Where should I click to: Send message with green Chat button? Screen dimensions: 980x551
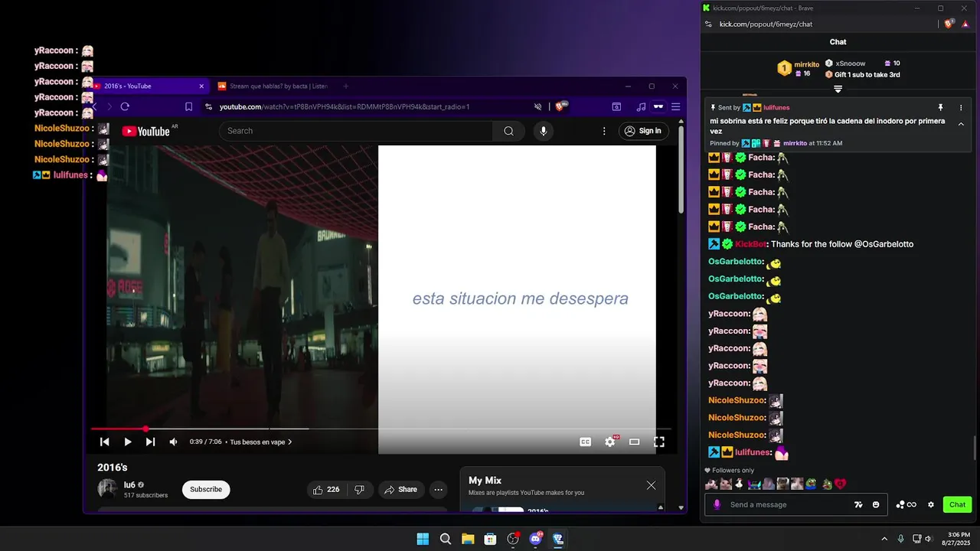click(958, 504)
